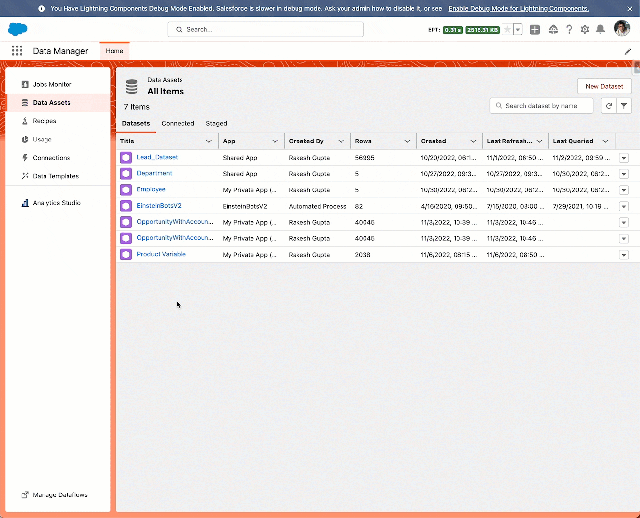Expand the Title column sort chevron
Screen dimensions: 640x518
pyautogui.click(x=208, y=141)
